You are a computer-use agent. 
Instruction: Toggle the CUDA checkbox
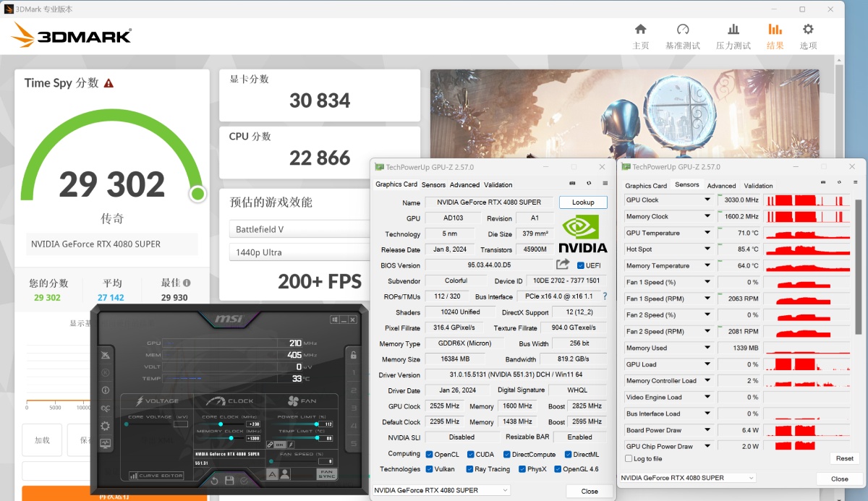coord(471,455)
